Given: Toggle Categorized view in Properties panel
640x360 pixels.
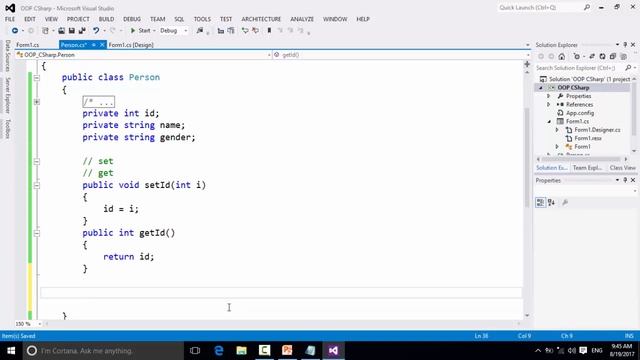Looking at the screenshot, I should point(540,202).
